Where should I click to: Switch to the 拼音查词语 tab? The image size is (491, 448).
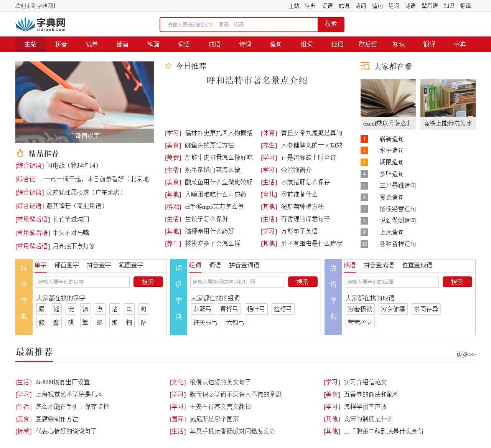tap(244, 265)
